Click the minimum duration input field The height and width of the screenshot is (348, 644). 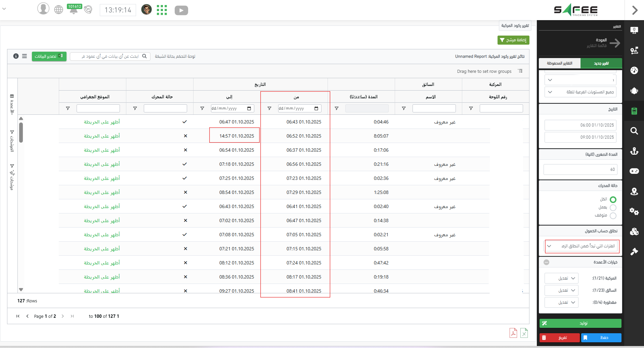pyautogui.click(x=580, y=169)
